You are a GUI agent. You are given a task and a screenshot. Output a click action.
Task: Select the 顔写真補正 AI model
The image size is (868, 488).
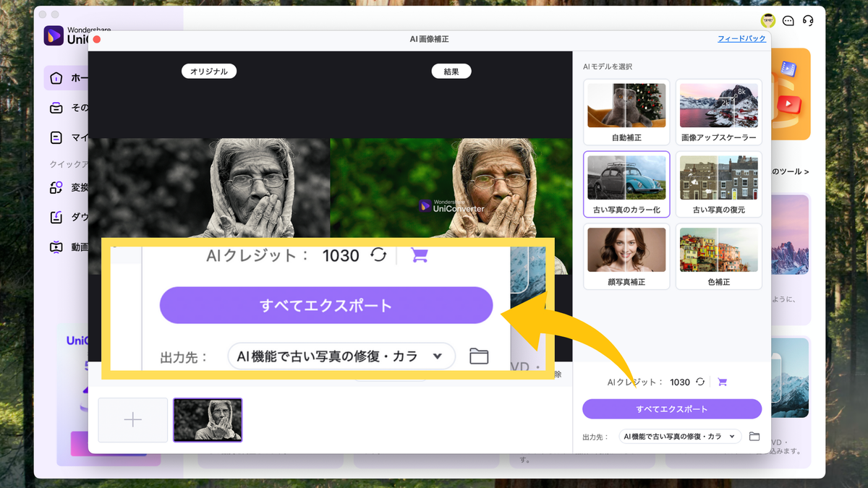click(626, 257)
